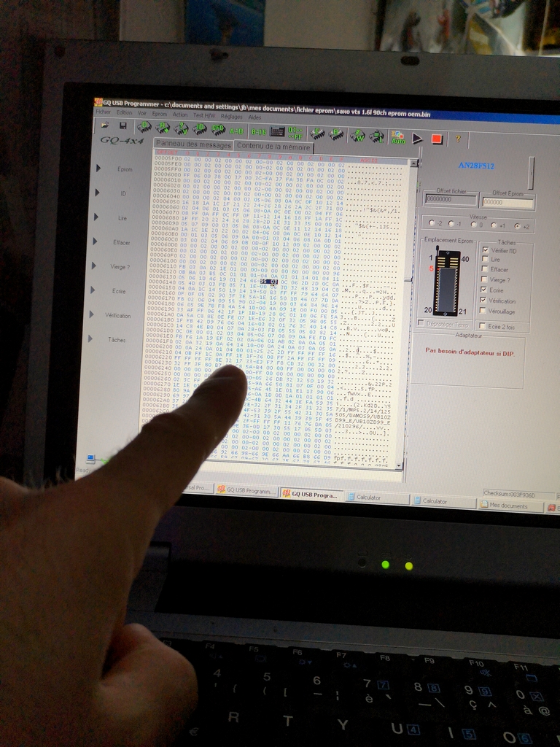
Task: Open Calculator from the taskbar
Action: [373, 498]
